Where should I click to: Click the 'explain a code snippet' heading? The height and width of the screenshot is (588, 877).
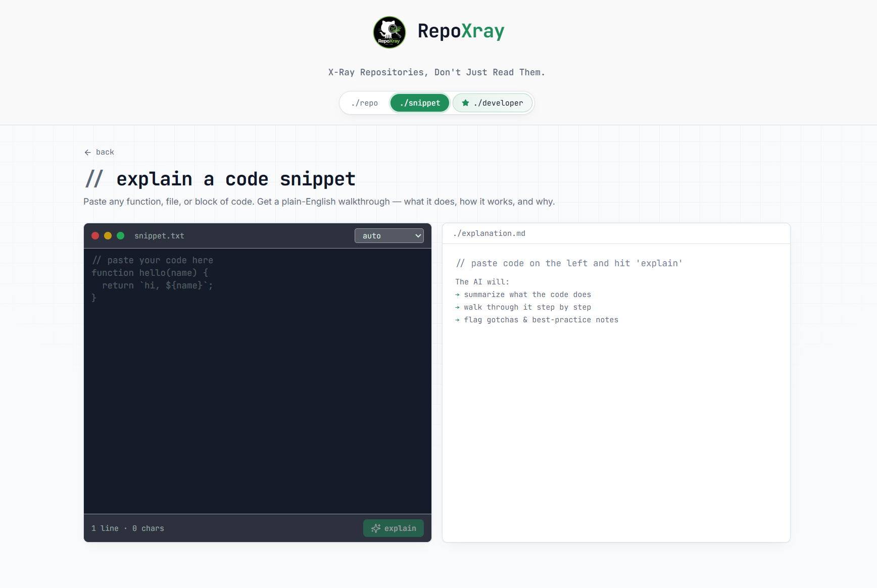pos(220,179)
